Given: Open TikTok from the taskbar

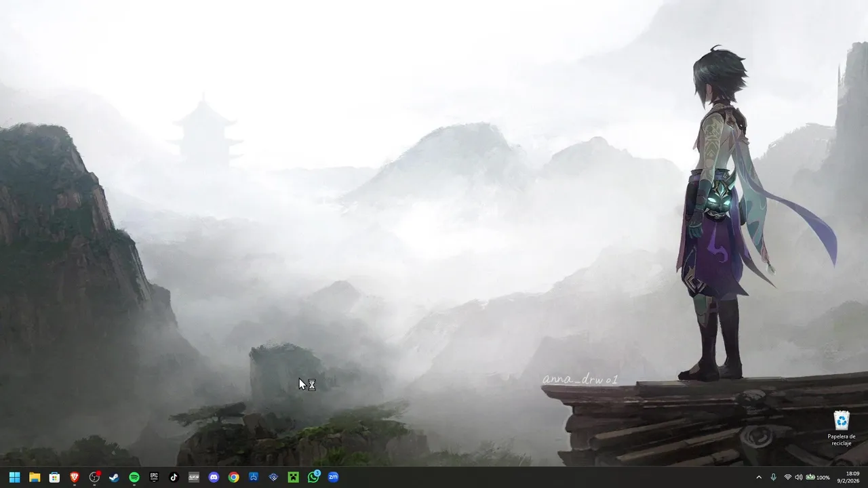Looking at the screenshot, I should [x=174, y=477].
